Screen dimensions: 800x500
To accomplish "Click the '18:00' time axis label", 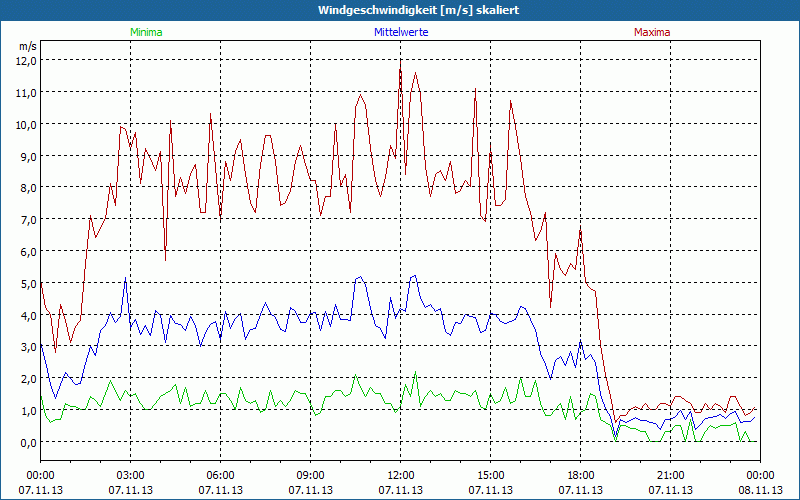I will [581, 476].
